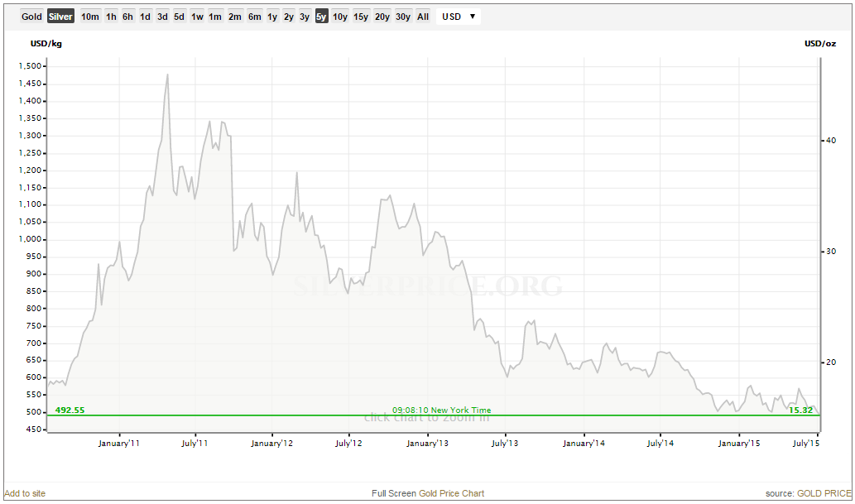Set time range to 10m

coord(90,17)
